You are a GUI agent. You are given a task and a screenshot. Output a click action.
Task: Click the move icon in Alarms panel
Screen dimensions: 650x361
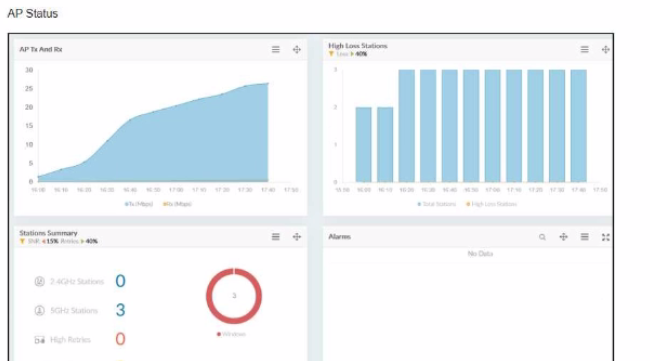tap(563, 237)
